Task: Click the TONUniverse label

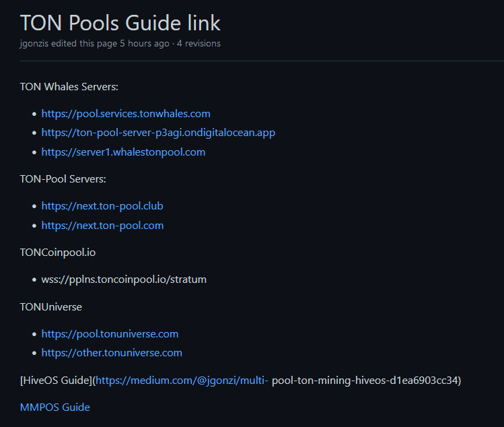Action: (50, 307)
